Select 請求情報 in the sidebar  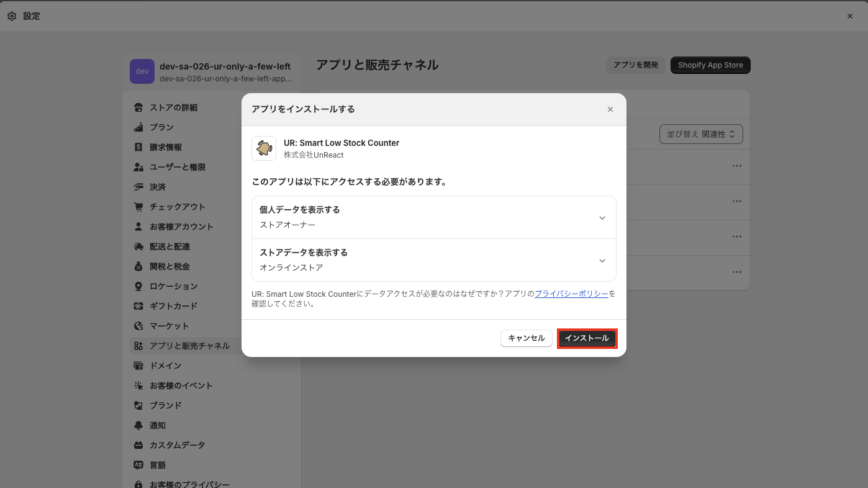click(x=166, y=147)
